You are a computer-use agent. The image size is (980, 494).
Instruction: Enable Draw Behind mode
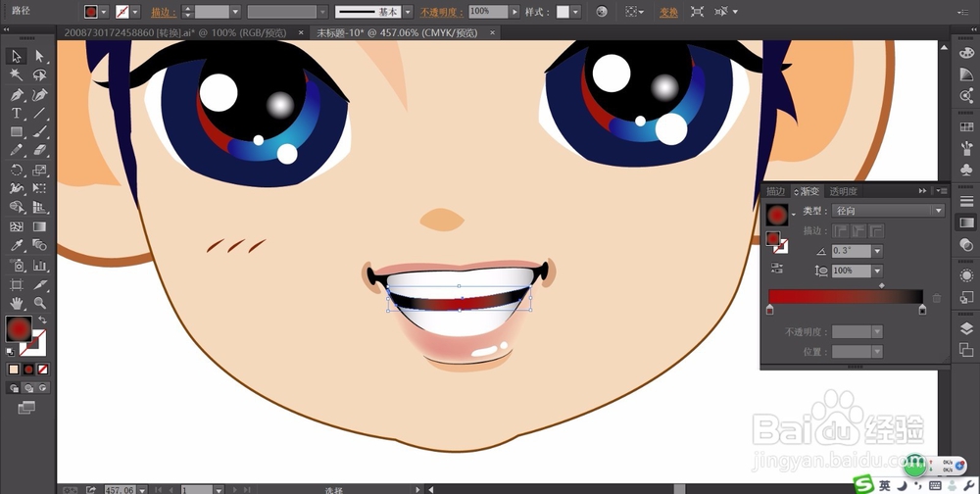coord(28,388)
